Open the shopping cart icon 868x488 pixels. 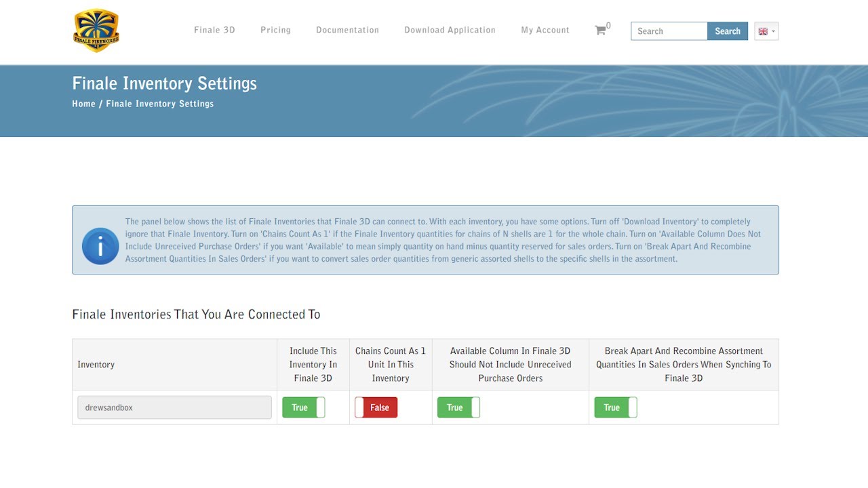point(600,30)
